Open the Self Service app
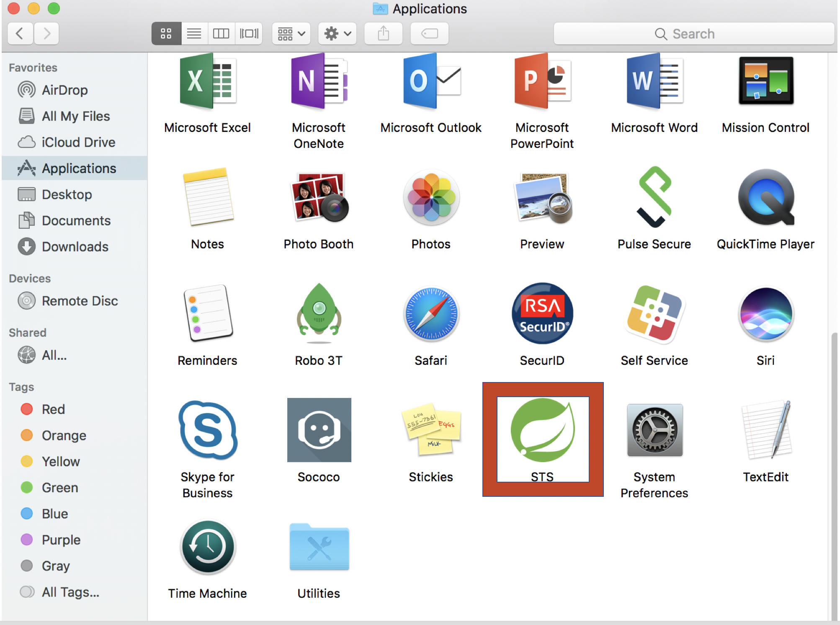840x625 pixels. 654,314
